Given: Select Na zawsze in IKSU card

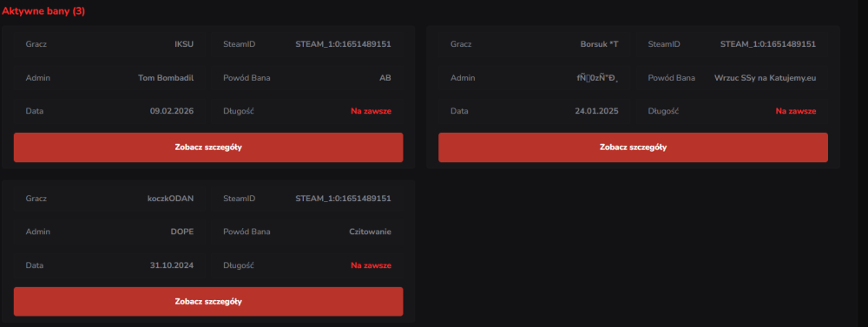Looking at the screenshot, I should pos(371,111).
